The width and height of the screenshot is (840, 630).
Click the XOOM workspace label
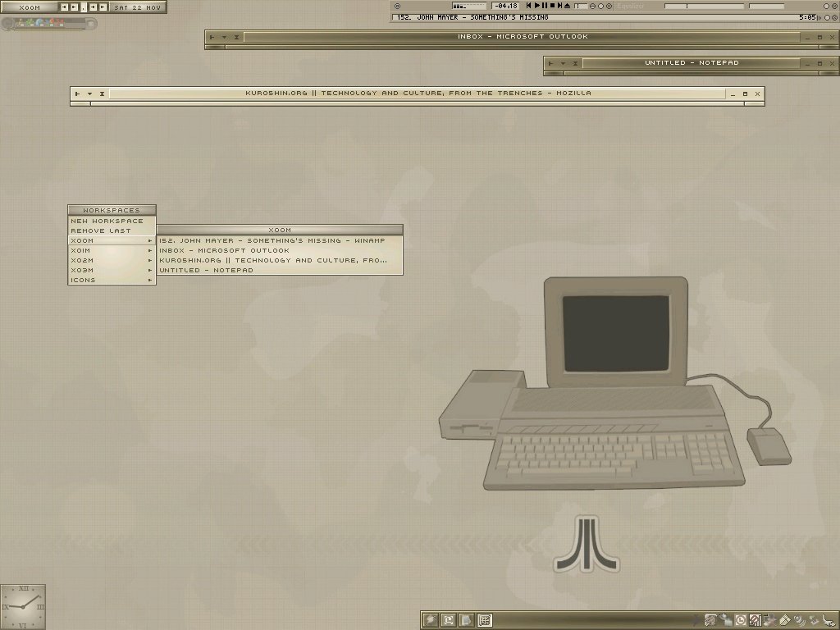coord(30,7)
